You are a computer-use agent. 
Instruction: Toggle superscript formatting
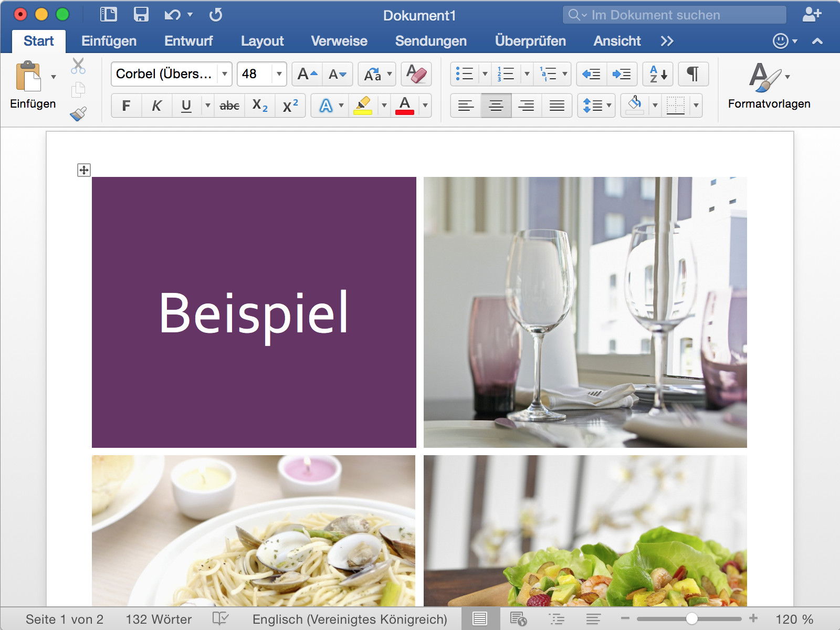[290, 106]
